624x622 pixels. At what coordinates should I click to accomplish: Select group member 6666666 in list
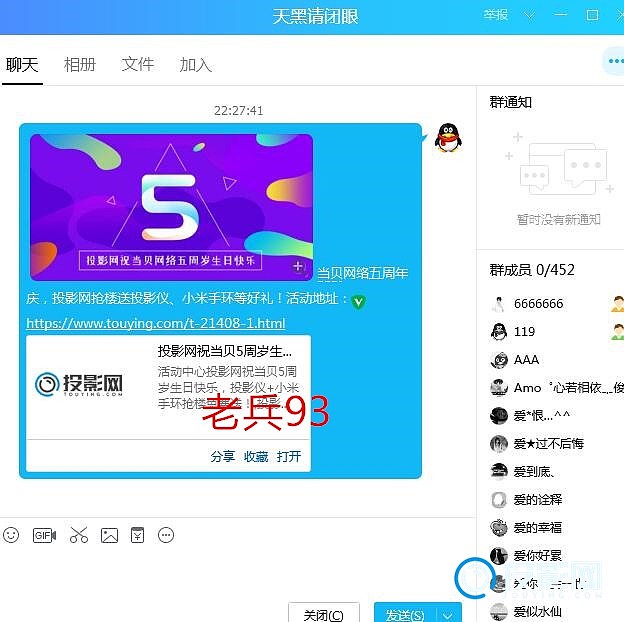pyautogui.click(x=538, y=303)
